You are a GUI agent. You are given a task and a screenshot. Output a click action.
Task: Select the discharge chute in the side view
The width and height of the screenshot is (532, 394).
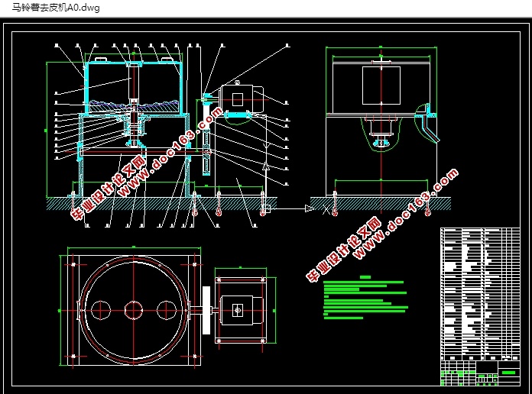click(427, 124)
